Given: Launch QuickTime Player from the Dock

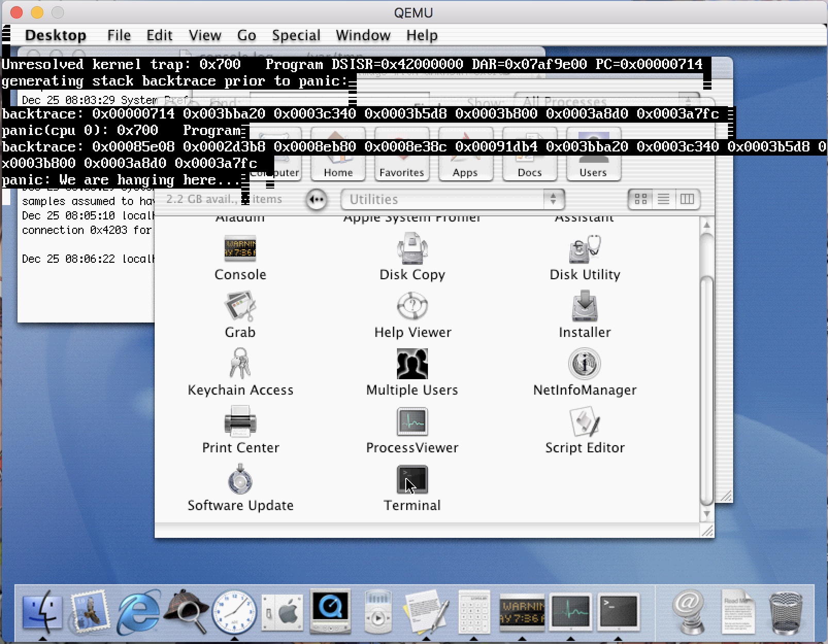Looking at the screenshot, I should click(330, 612).
